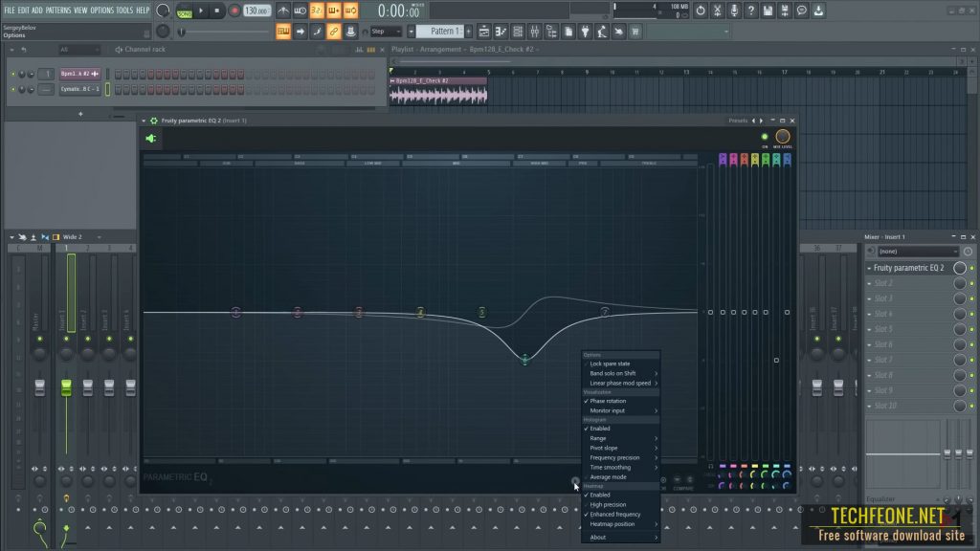Open Fruity parametric EQ 2 plugin options arrow

144,121
